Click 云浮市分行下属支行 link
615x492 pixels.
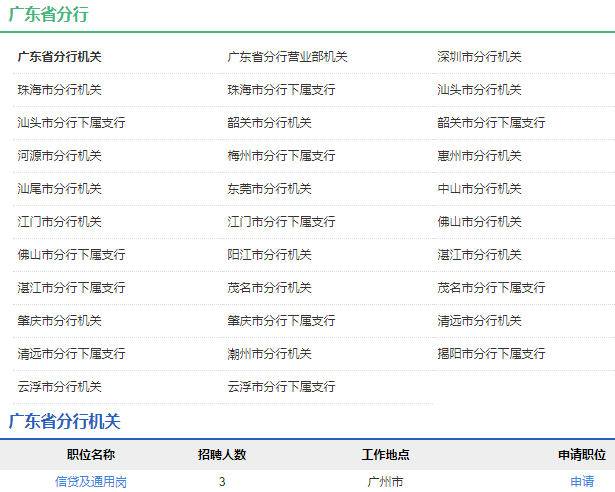click(281, 387)
